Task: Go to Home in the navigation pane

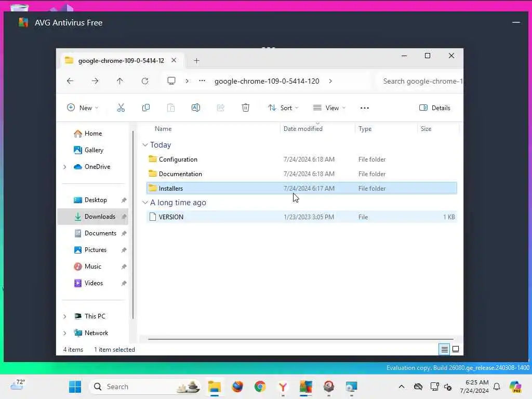Action: point(94,134)
